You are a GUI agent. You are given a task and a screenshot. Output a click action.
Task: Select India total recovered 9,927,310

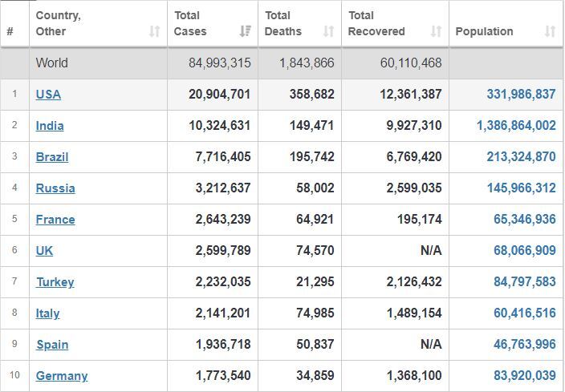[414, 126]
